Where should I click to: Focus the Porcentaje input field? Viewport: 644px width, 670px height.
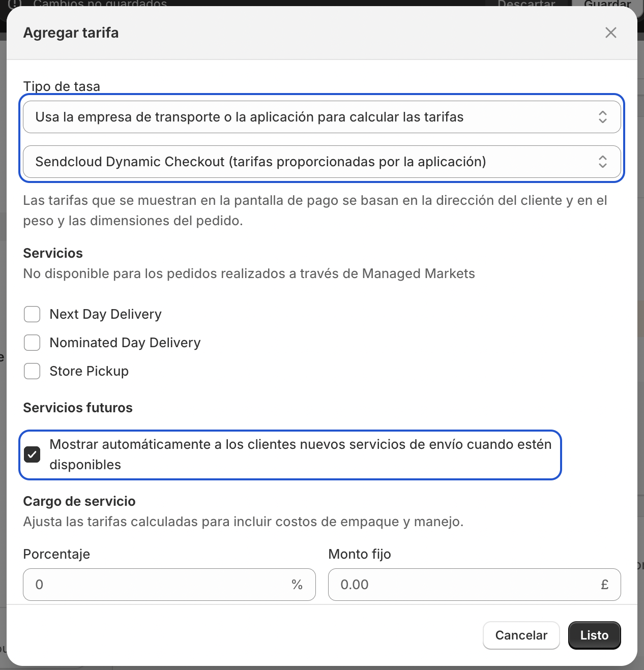tap(169, 585)
